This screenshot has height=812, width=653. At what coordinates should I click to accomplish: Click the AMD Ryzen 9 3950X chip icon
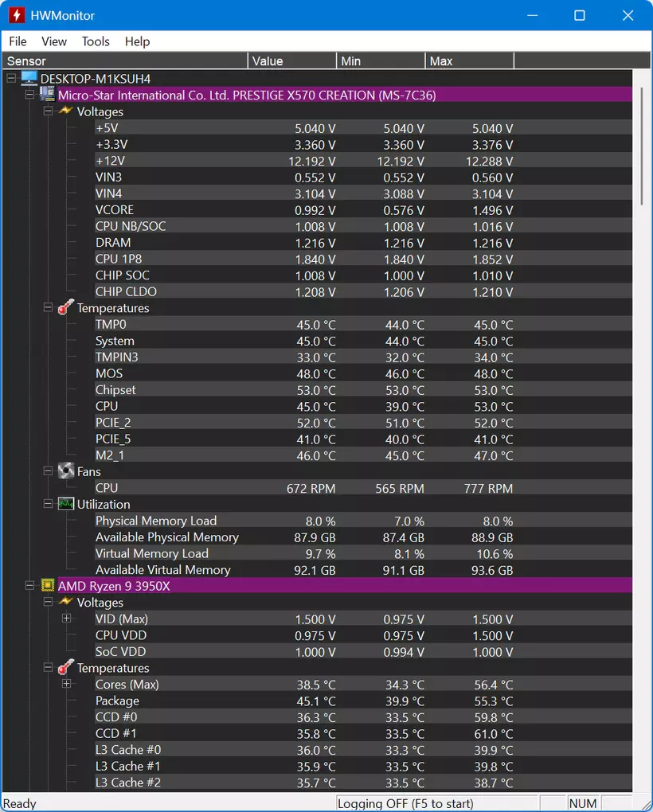(x=48, y=585)
